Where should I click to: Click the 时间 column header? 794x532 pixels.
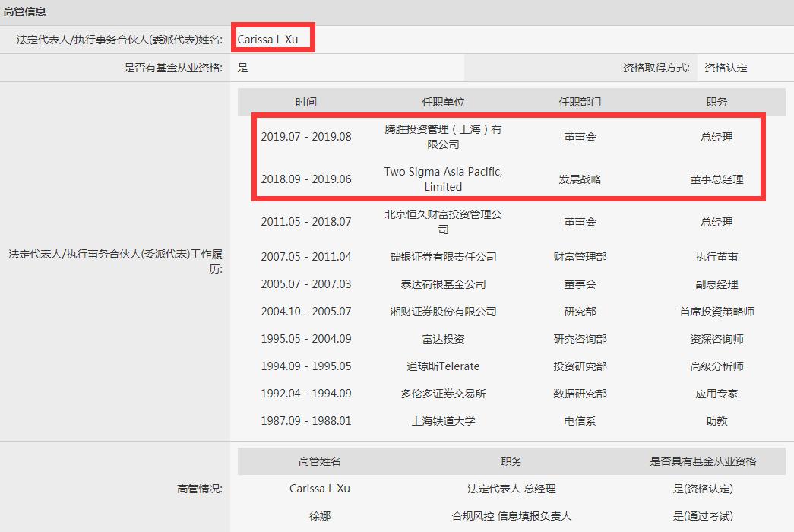306,101
